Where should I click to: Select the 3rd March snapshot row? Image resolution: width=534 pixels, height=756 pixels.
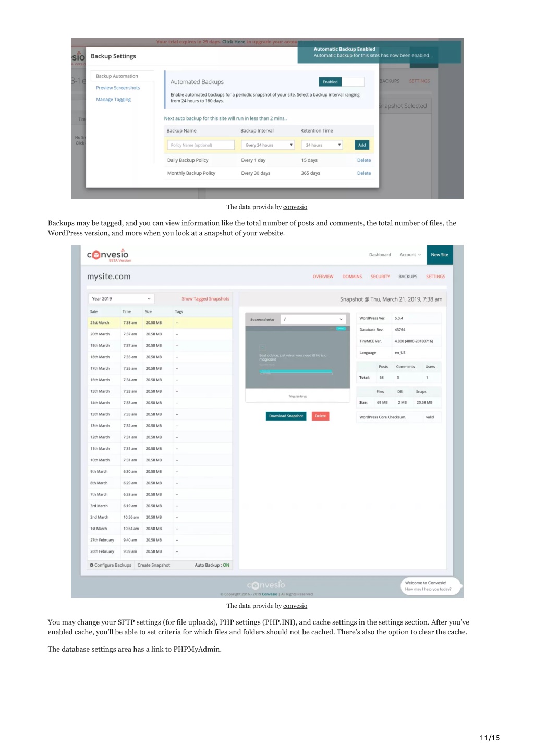160,506
